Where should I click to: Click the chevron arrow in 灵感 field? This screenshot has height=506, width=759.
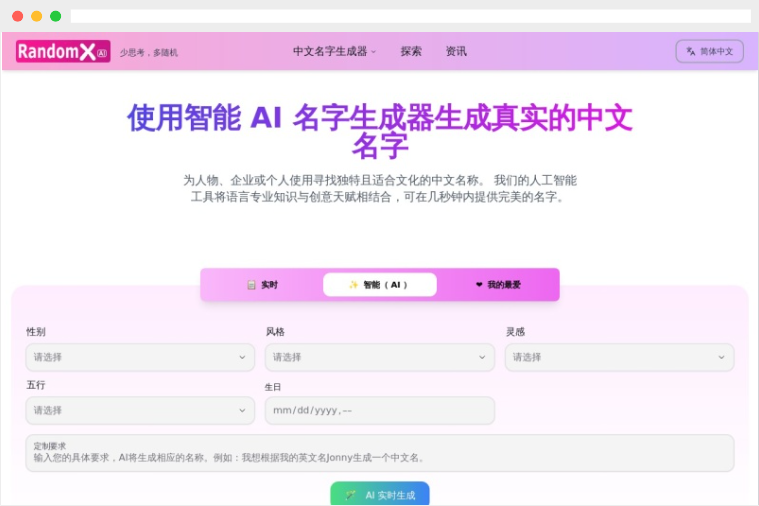721,357
